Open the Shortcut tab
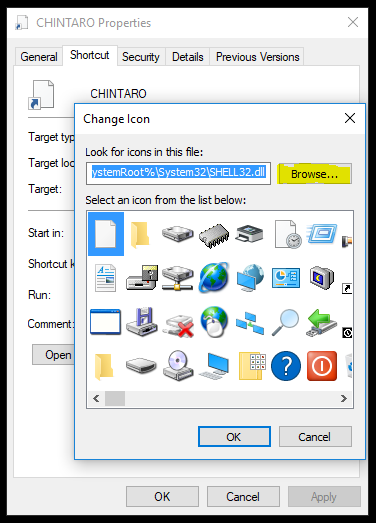The image size is (376, 523). (90, 55)
